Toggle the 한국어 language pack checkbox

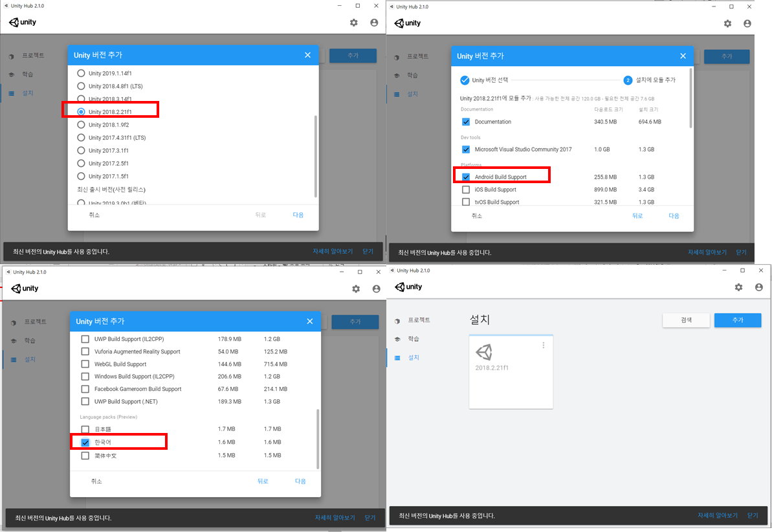tap(85, 442)
